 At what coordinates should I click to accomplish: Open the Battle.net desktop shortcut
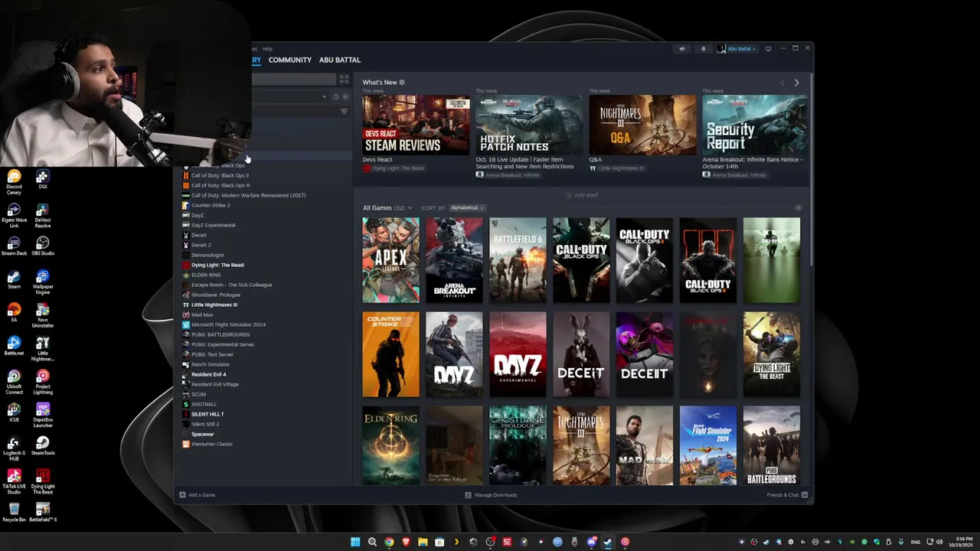(x=14, y=346)
